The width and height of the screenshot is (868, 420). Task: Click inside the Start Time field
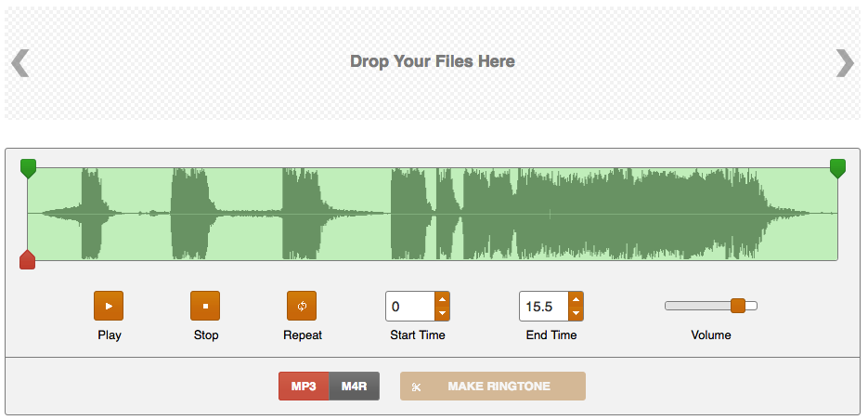point(410,307)
